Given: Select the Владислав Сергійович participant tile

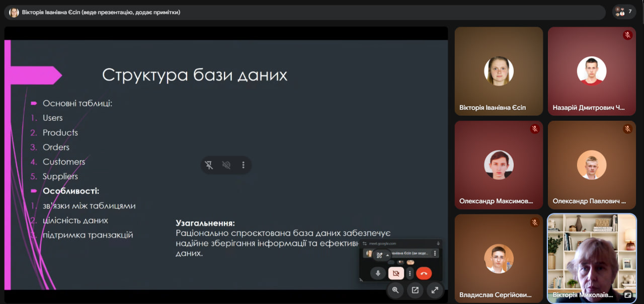Looking at the screenshot, I should [x=499, y=258].
